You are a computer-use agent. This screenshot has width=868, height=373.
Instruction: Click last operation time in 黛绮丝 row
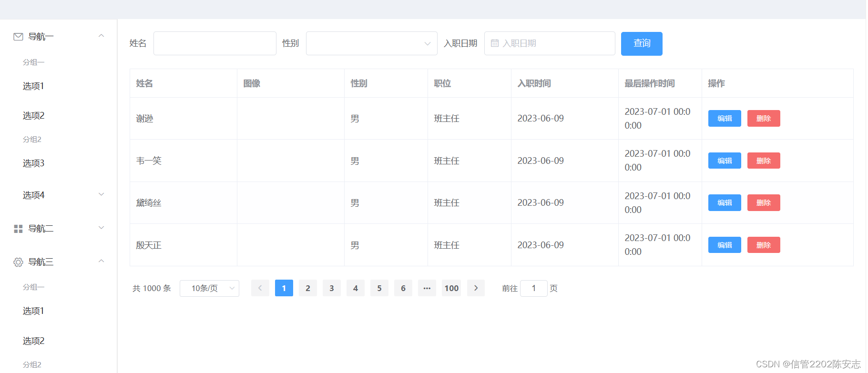pyautogui.click(x=657, y=203)
